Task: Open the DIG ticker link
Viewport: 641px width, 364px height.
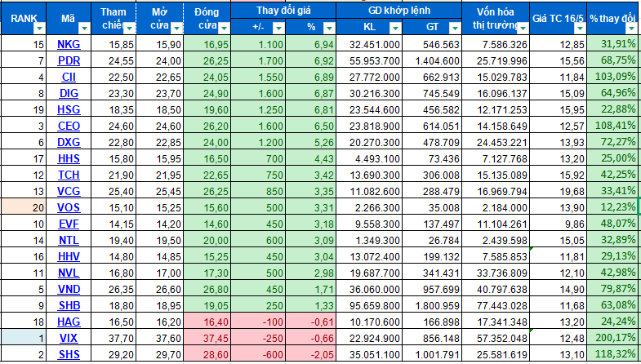Action: click(69, 93)
